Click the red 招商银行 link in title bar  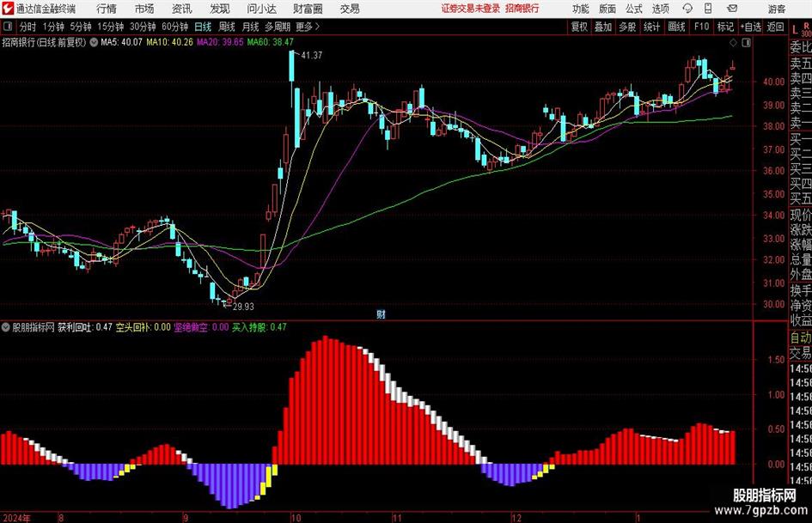522,9
